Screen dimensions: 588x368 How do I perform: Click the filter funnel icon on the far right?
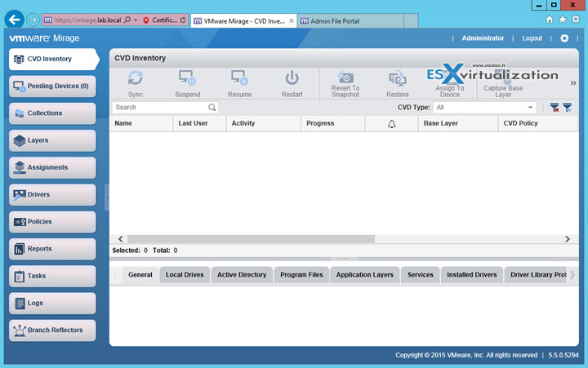568,108
